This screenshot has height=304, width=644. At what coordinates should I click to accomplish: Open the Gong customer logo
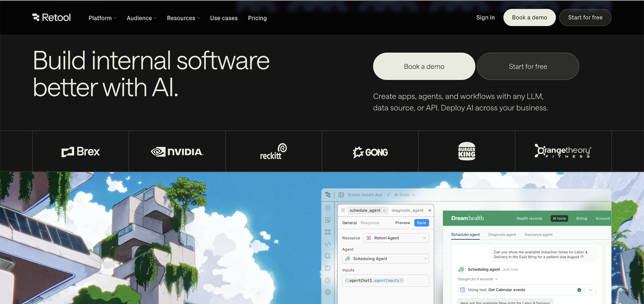tap(370, 152)
